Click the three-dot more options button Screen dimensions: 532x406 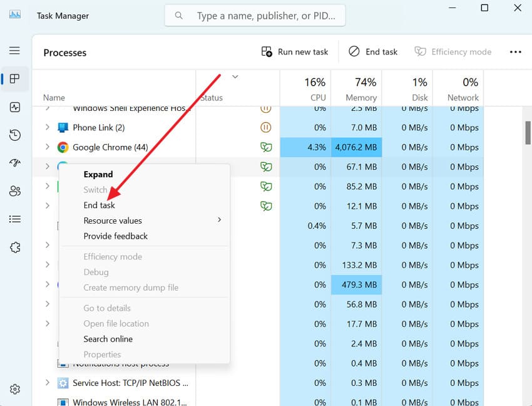coord(515,52)
